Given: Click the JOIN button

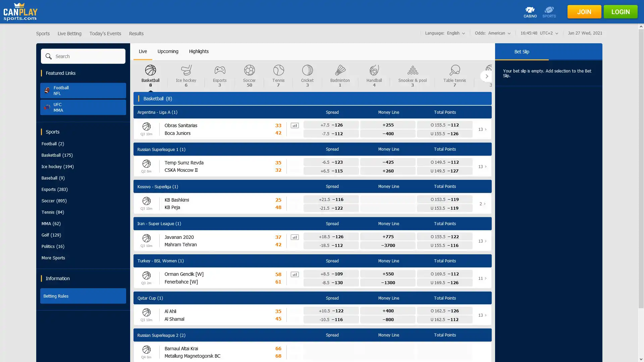Looking at the screenshot, I should click(x=584, y=12).
